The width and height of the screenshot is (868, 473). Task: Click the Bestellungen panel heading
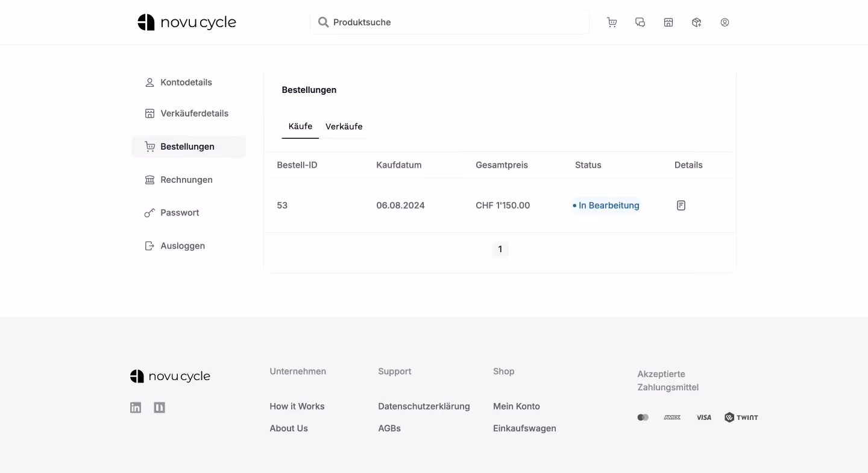point(309,90)
